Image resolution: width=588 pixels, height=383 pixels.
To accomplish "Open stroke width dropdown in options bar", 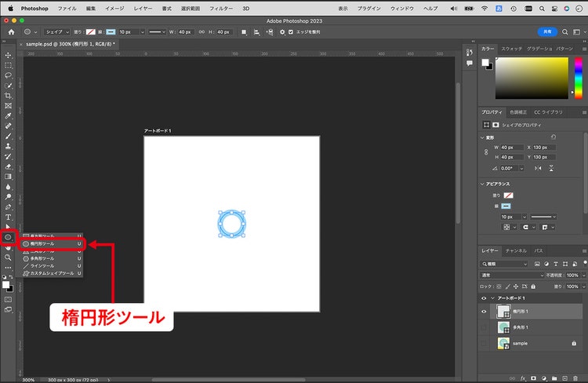I will pos(143,32).
